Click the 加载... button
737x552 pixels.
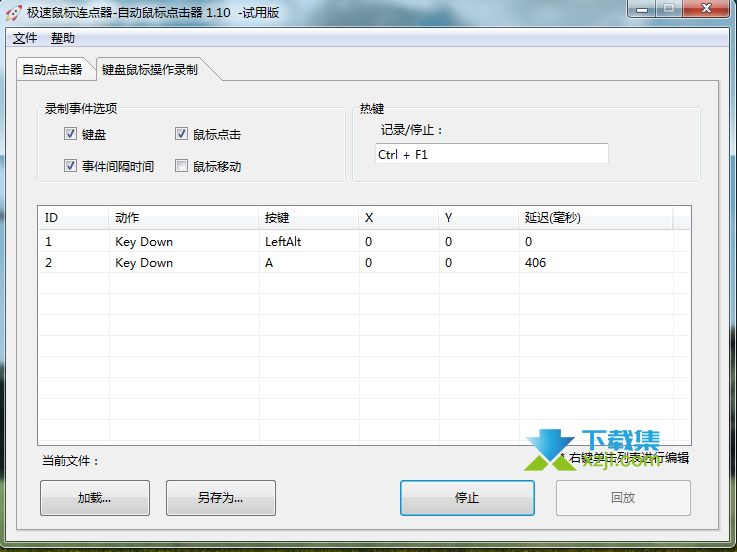click(x=95, y=498)
